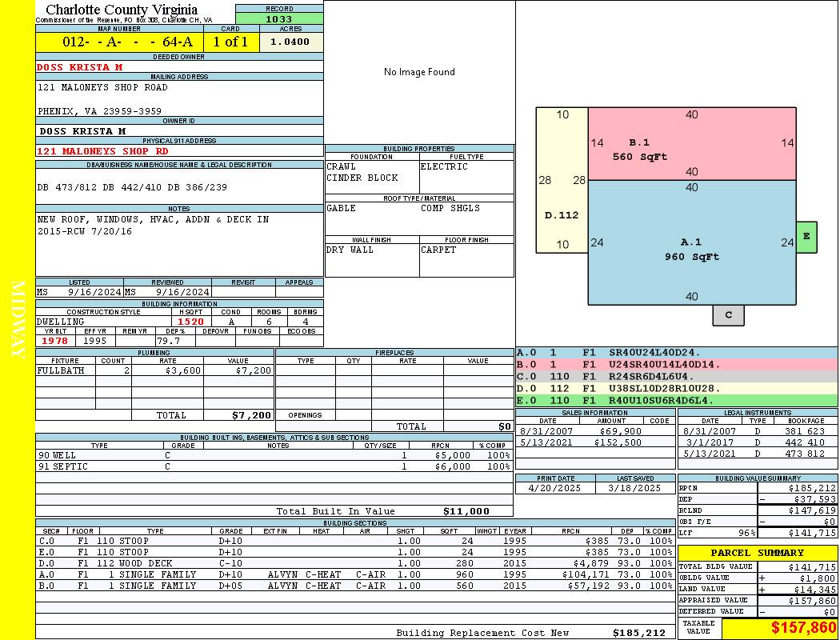Viewport: 840px width, 640px height.
Task: Click DEP value $37,593
Action: click(815, 500)
